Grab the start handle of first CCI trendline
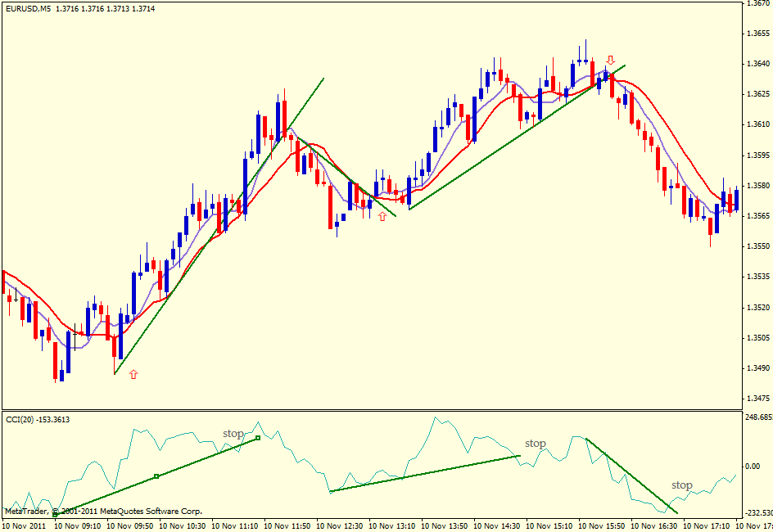The image size is (773, 532). pos(55,514)
